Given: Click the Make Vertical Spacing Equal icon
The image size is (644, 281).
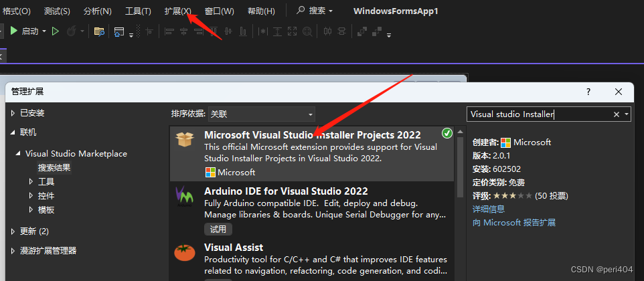Looking at the screenshot, I should [x=341, y=31].
